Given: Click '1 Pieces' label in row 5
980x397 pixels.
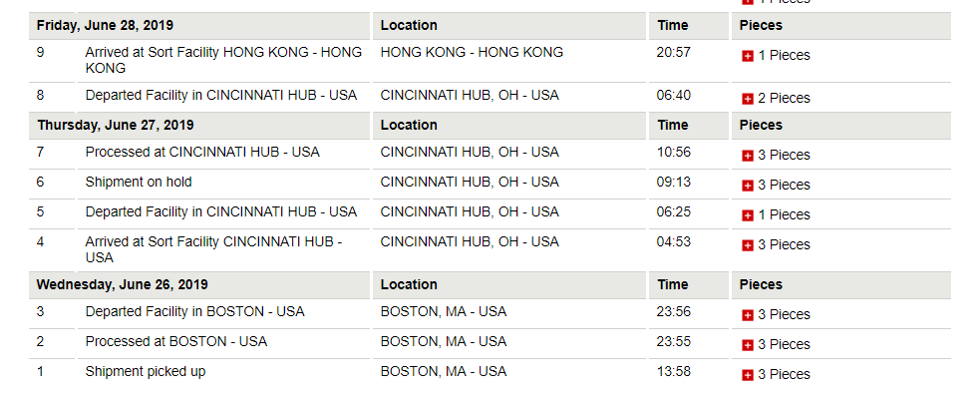Looking at the screenshot, I should click(784, 215).
